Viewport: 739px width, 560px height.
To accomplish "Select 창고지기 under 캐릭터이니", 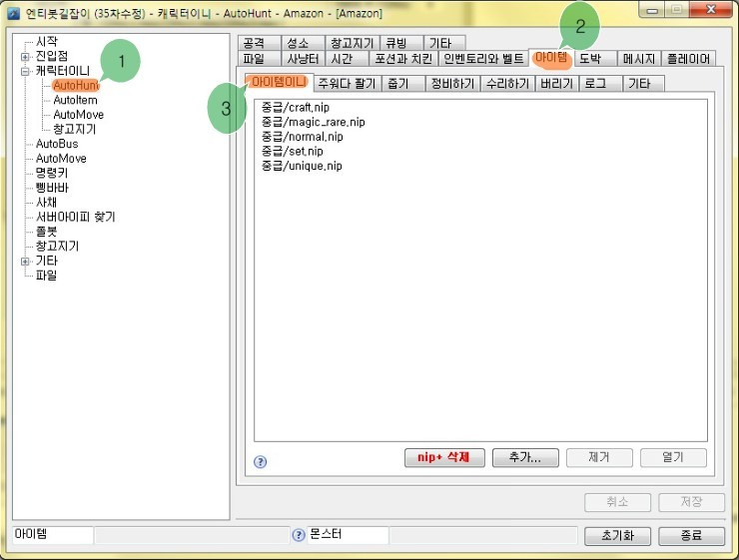I will pyautogui.click(x=75, y=129).
